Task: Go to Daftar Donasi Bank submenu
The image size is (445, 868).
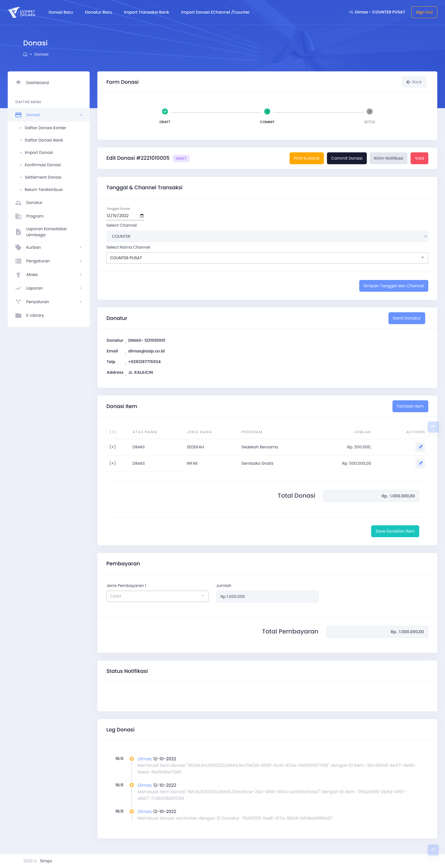Action: 44,140
